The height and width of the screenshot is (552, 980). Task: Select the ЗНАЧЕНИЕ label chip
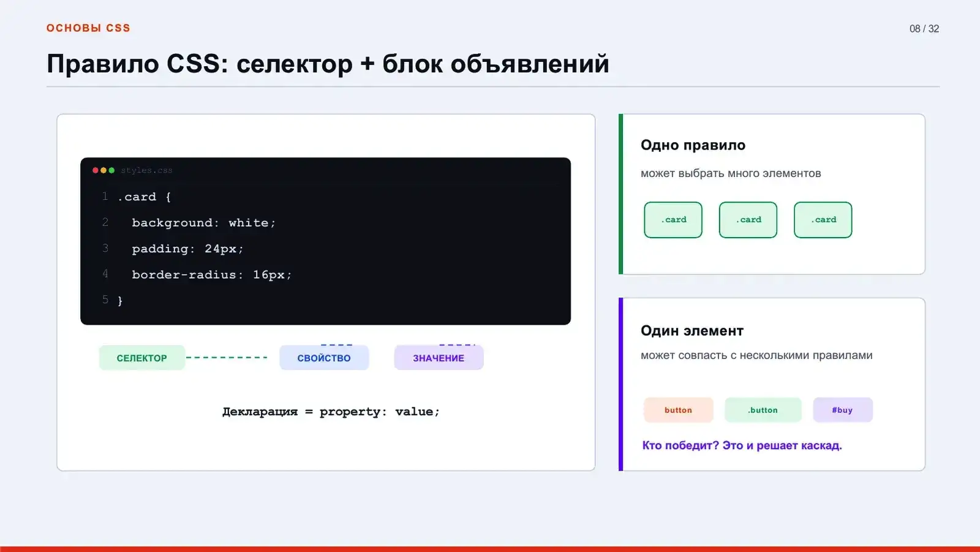439,358
